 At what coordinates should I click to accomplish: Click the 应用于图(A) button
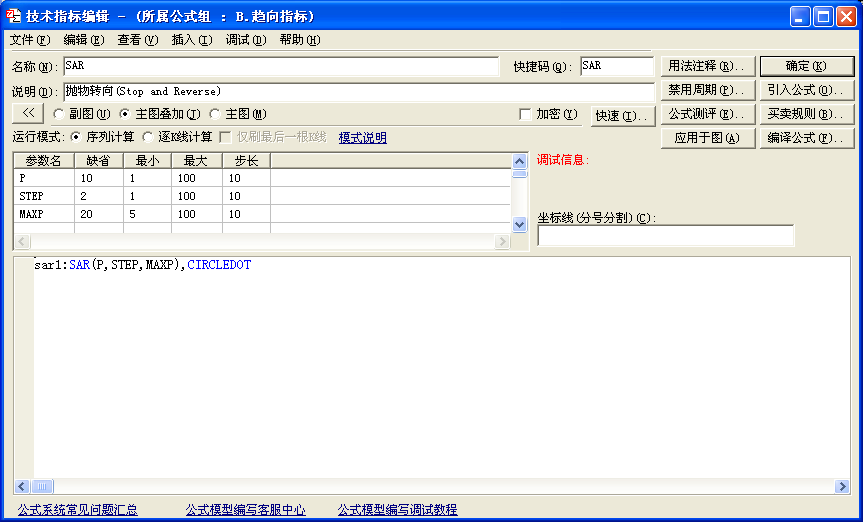click(708, 138)
